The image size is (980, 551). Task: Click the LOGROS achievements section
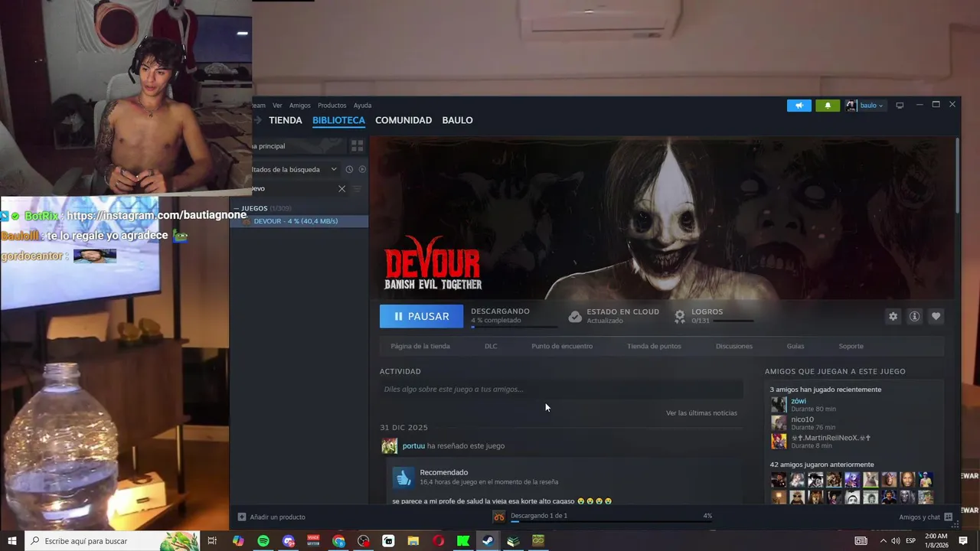pos(714,315)
